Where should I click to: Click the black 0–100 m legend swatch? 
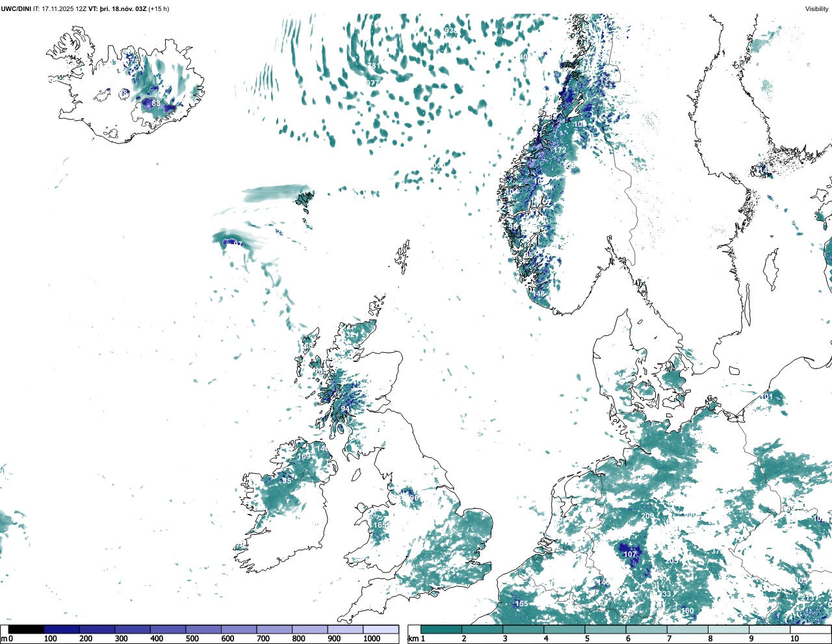pyautogui.click(x=27, y=629)
